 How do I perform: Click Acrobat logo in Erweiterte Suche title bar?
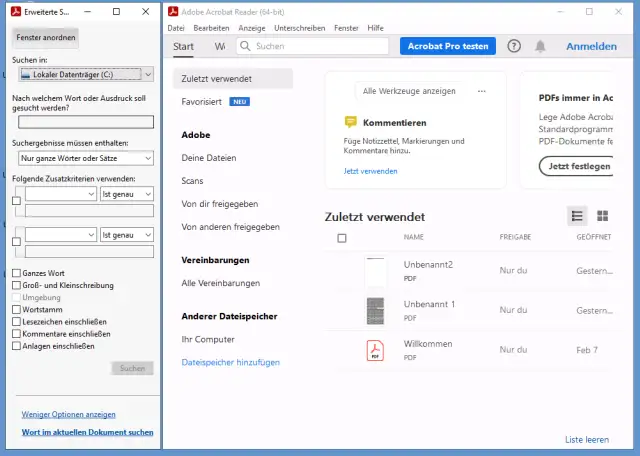pyautogui.click(x=16, y=11)
